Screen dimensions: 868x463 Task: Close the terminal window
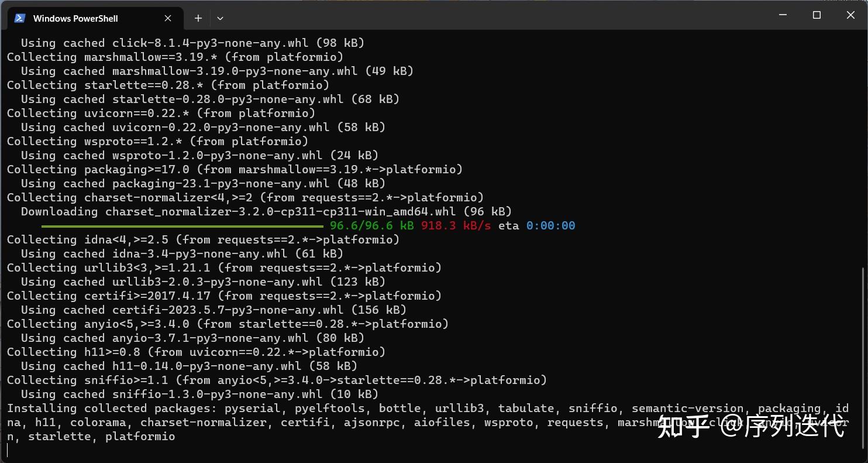point(850,15)
